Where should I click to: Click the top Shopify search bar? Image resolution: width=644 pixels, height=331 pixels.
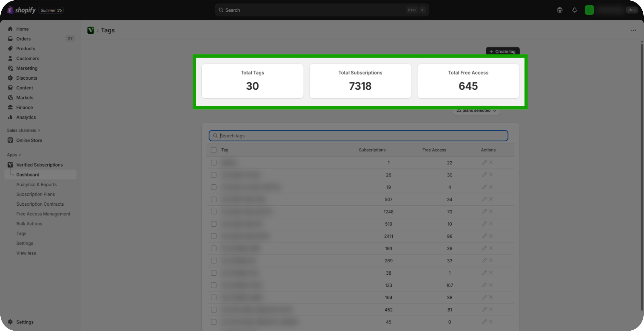point(322,10)
